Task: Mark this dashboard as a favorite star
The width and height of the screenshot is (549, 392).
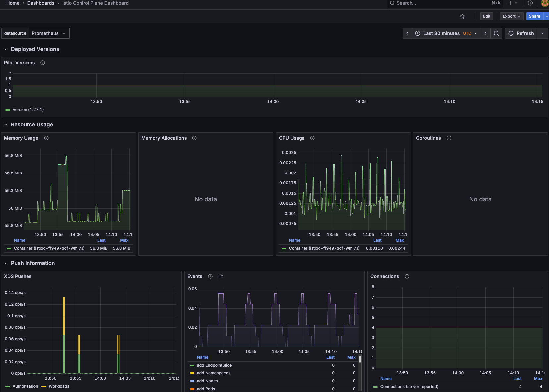Action: [462, 16]
